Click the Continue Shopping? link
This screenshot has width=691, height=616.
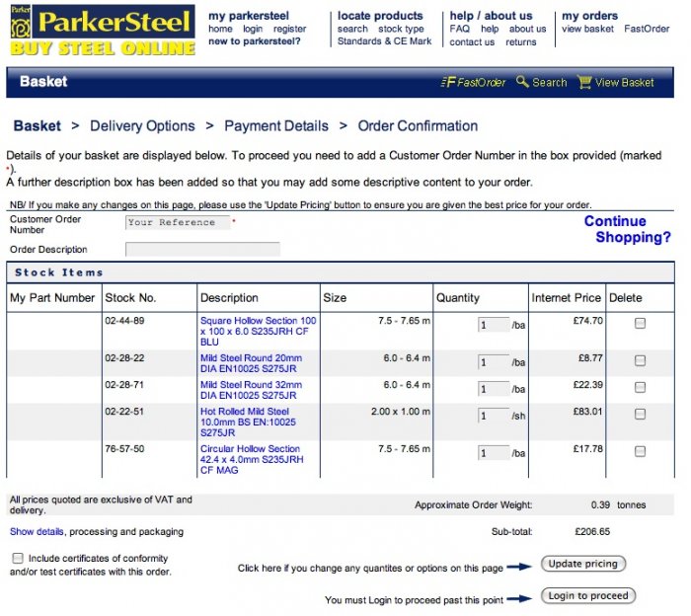pos(628,229)
